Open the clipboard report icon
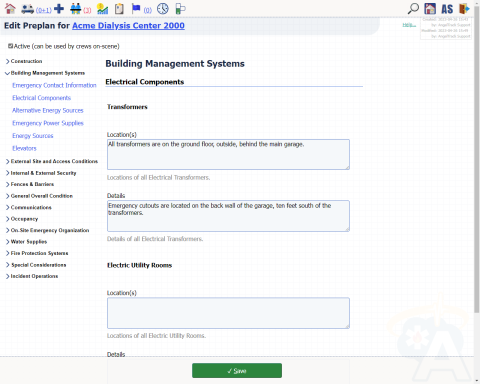Image resolution: width=480 pixels, height=384 pixels. tap(119, 9)
